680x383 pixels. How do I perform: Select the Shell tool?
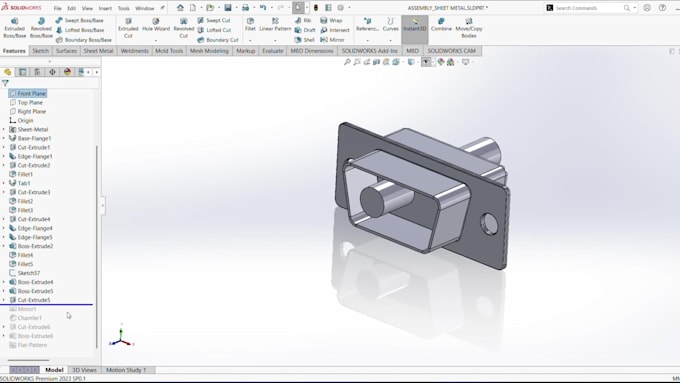(x=304, y=39)
